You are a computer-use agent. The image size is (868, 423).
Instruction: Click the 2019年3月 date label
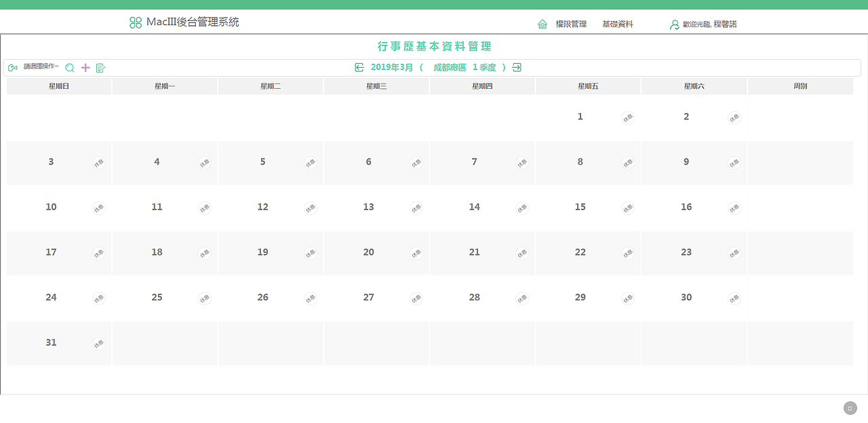point(393,67)
